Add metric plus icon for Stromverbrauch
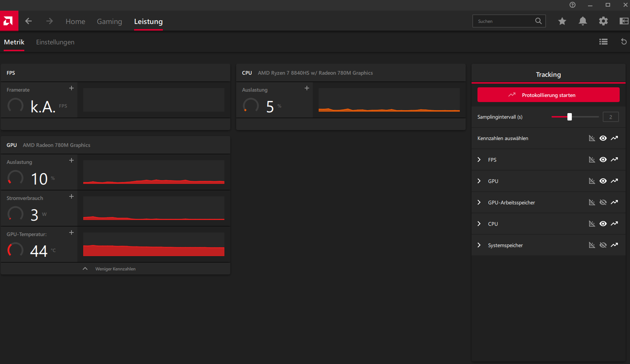Viewport: 630px width, 364px height. click(x=71, y=196)
